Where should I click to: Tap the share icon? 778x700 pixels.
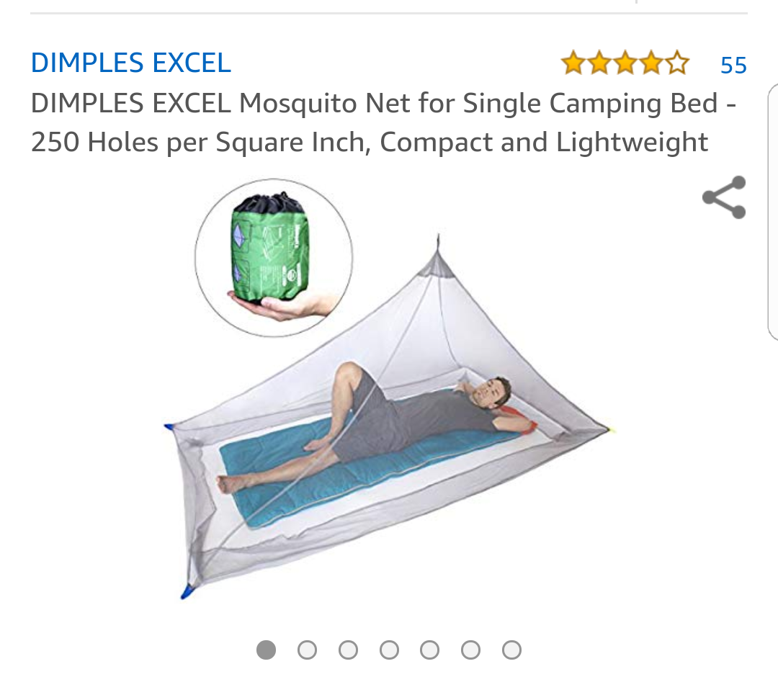click(724, 197)
